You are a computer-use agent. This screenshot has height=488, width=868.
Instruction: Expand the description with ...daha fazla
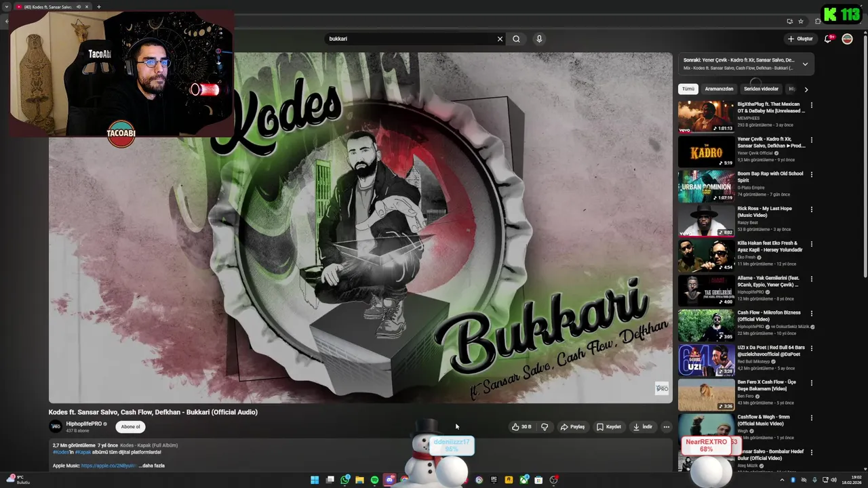(152, 466)
